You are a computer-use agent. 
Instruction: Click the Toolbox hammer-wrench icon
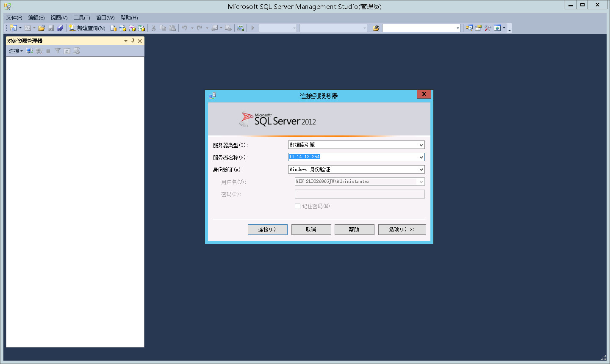click(x=488, y=28)
